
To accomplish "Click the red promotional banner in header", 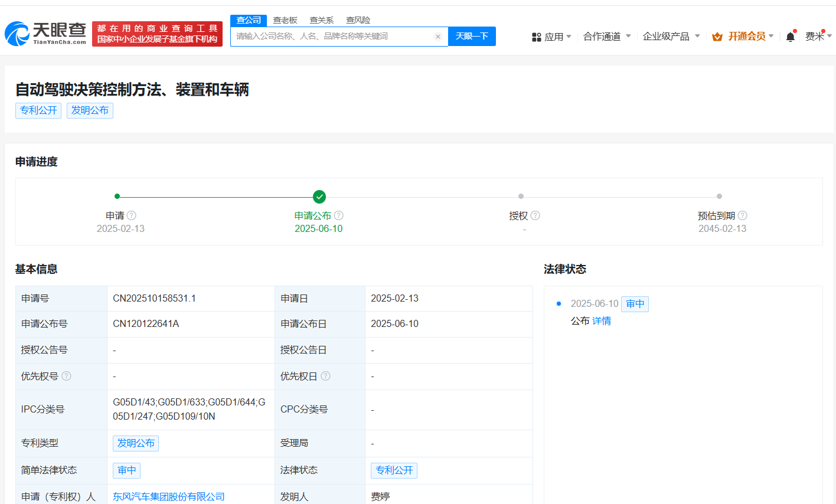I will (157, 34).
